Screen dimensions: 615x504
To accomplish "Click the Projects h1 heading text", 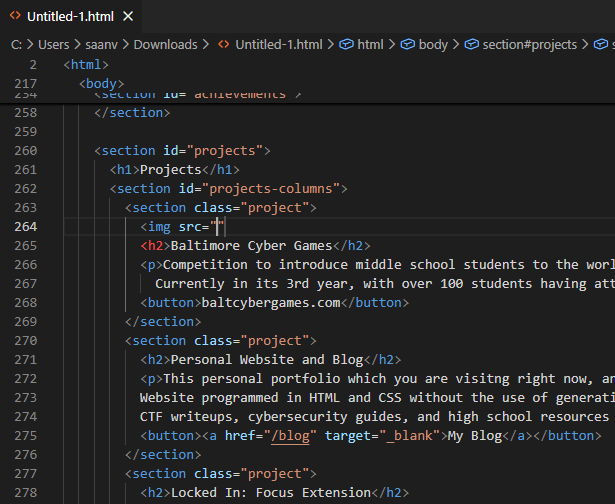I will tap(171, 169).
